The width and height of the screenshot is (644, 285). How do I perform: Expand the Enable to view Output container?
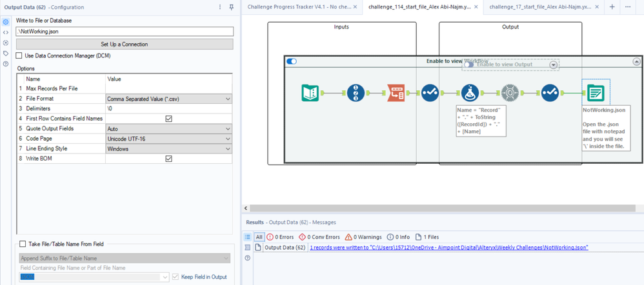[x=554, y=65]
